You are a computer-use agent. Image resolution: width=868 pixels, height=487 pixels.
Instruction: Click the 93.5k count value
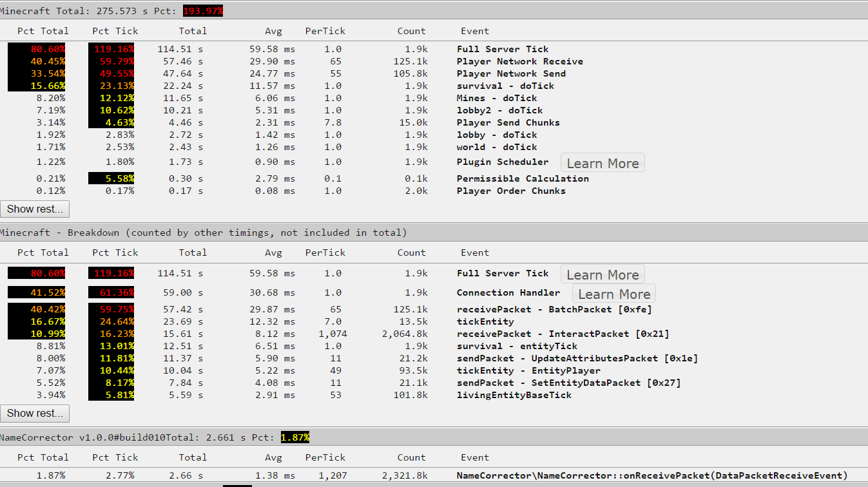click(413, 370)
